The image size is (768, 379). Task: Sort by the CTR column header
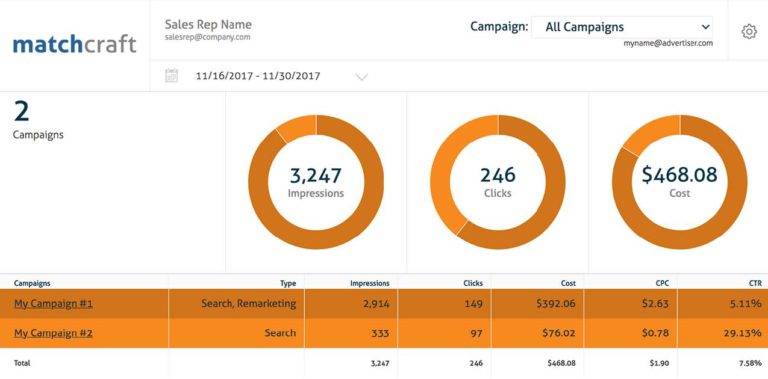755,283
